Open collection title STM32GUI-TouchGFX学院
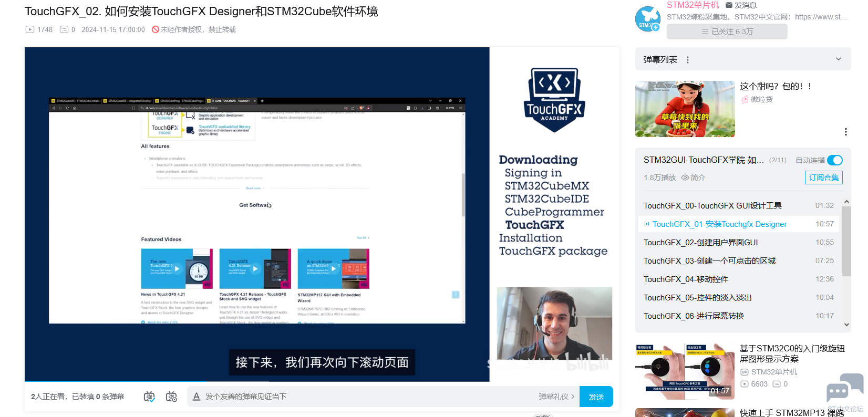Screen dimensions: 868x417 click(x=704, y=160)
